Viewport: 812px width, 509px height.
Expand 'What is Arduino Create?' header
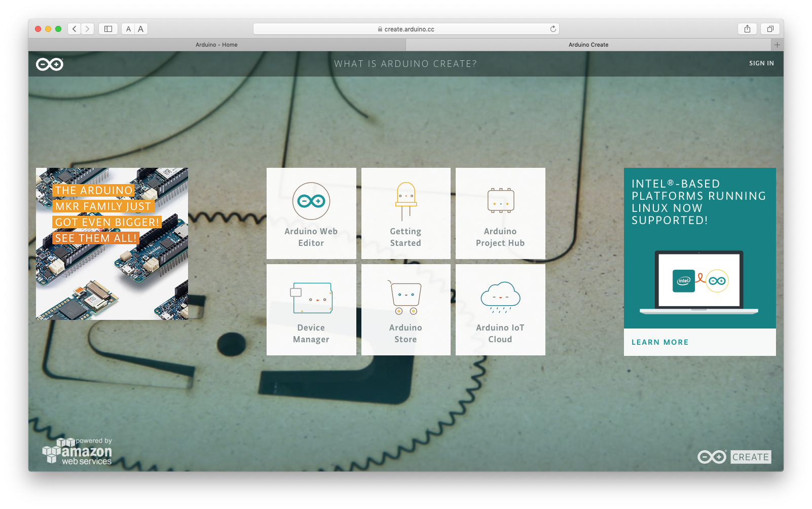[405, 64]
